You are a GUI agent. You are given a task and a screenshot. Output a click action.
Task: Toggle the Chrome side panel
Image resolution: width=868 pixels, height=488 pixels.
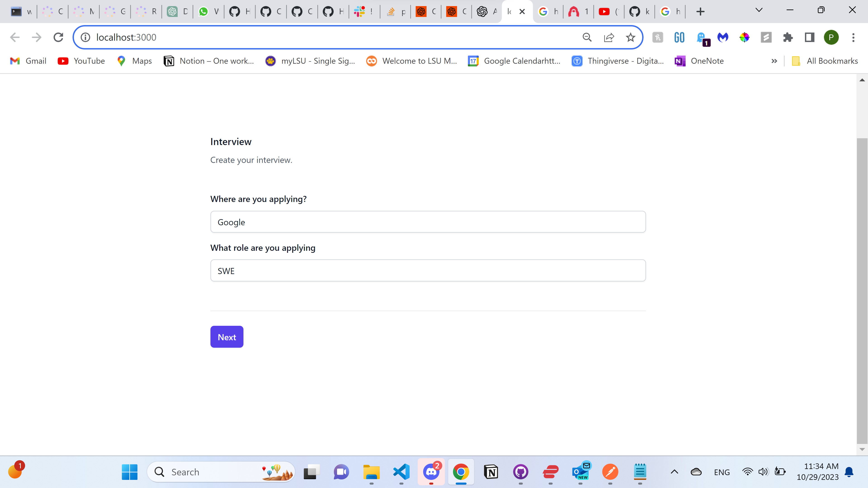pyautogui.click(x=809, y=37)
